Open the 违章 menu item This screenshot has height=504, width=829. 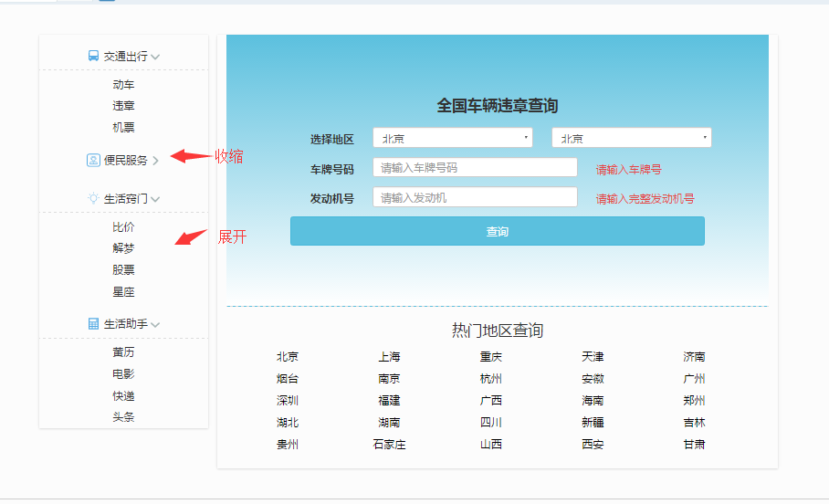tap(124, 106)
